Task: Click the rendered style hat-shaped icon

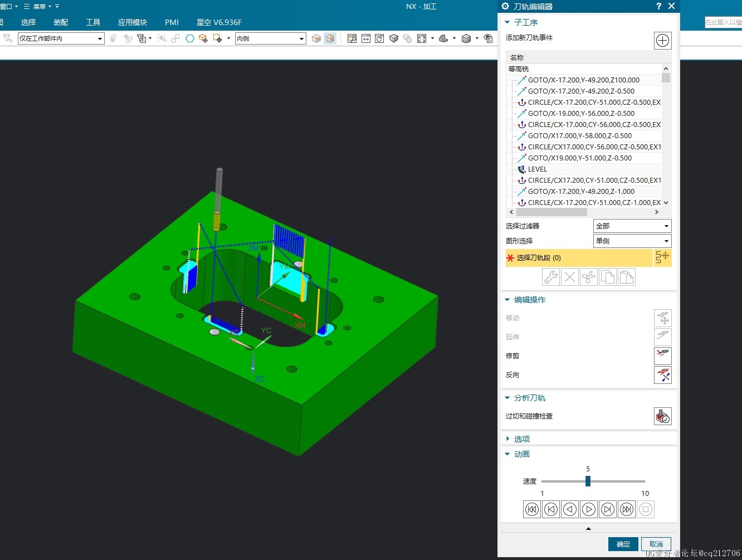Action: click(444, 38)
